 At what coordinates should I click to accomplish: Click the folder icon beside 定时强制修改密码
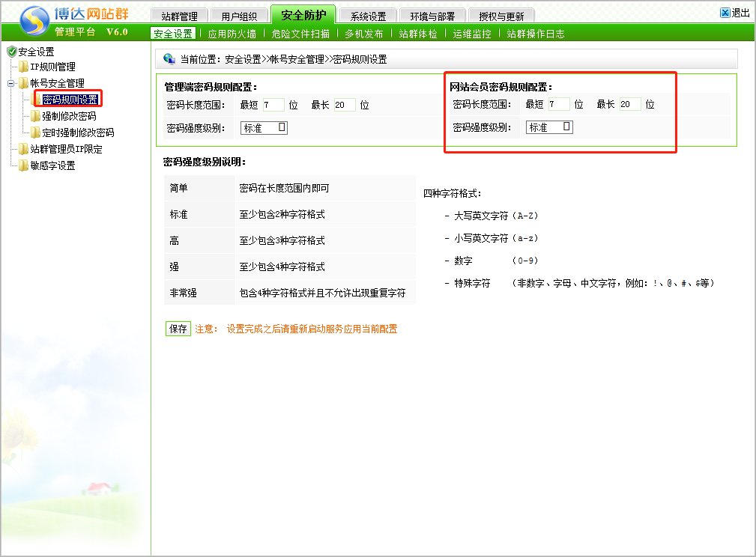pyautogui.click(x=35, y=133)
